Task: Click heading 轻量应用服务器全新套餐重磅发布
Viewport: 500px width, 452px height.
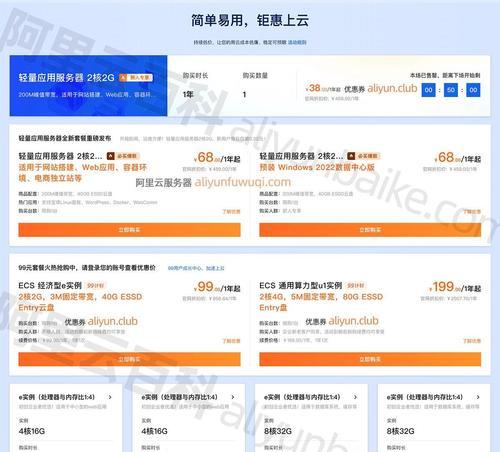Action: pos(65,138)
